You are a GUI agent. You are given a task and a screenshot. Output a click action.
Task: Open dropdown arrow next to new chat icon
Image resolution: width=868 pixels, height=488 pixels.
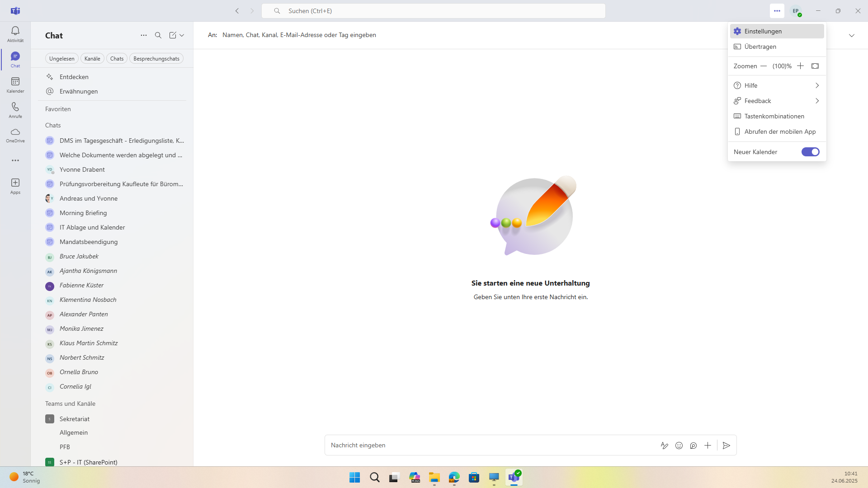point(182,35)
